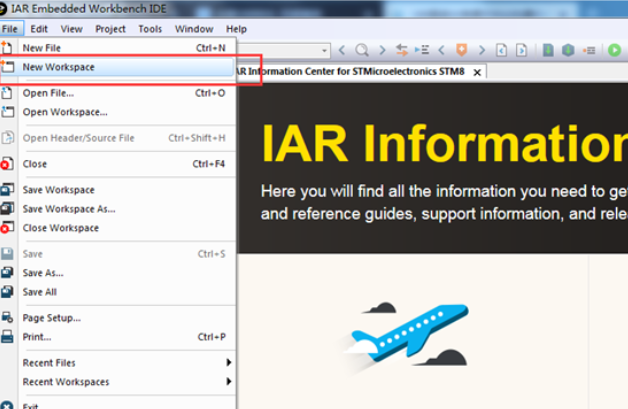Close the IAR Information Center tab

(x=477, y=73)
